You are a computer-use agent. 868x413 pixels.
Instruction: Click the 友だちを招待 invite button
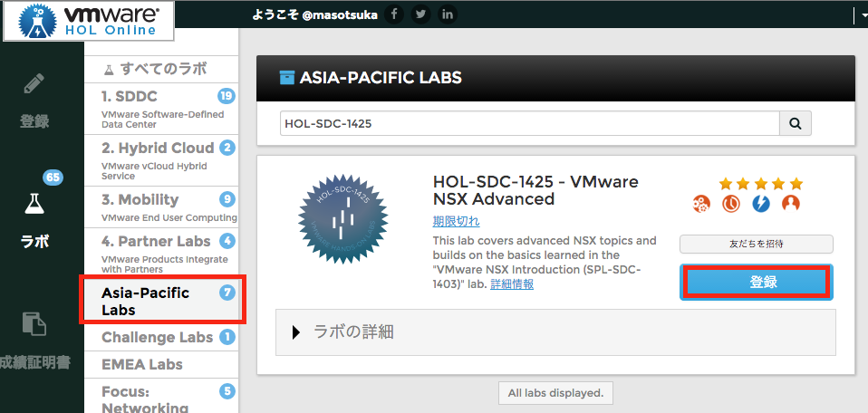[x=757, y=244]
